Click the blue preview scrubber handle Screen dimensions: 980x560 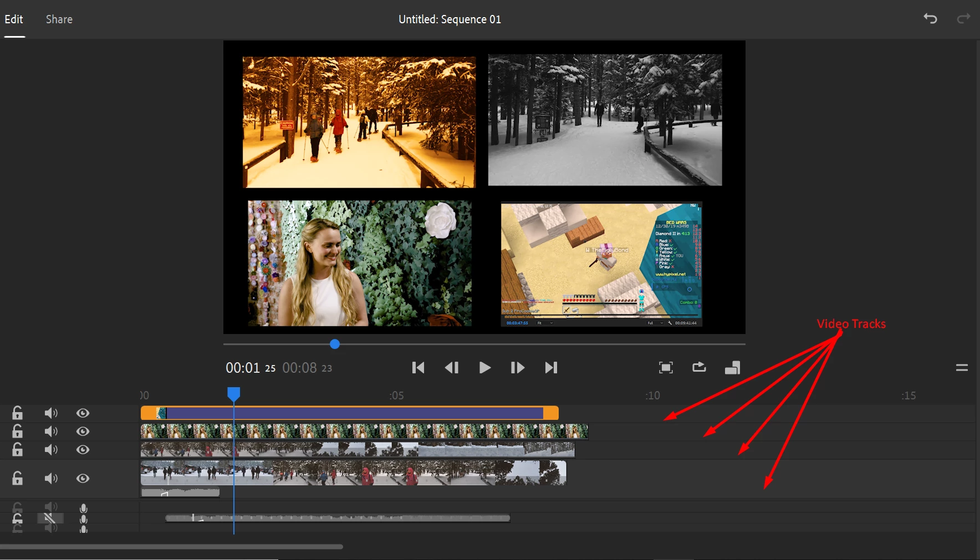click(335, 344)
